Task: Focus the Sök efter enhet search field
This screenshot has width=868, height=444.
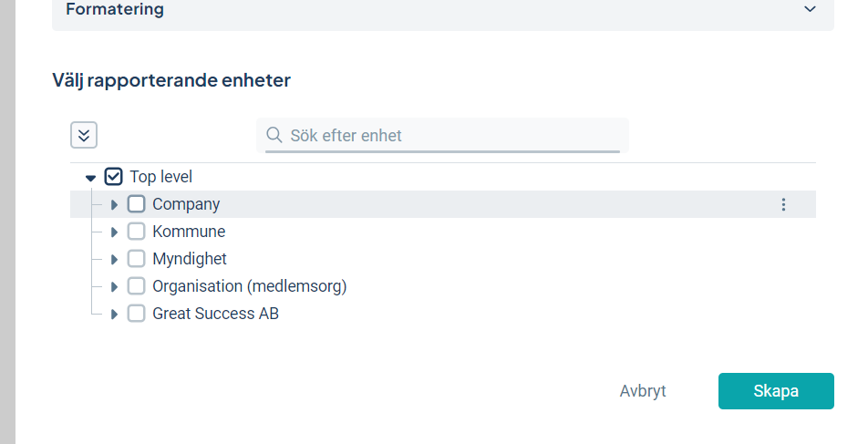Action: pyautogui.click(x=442, y=135)
